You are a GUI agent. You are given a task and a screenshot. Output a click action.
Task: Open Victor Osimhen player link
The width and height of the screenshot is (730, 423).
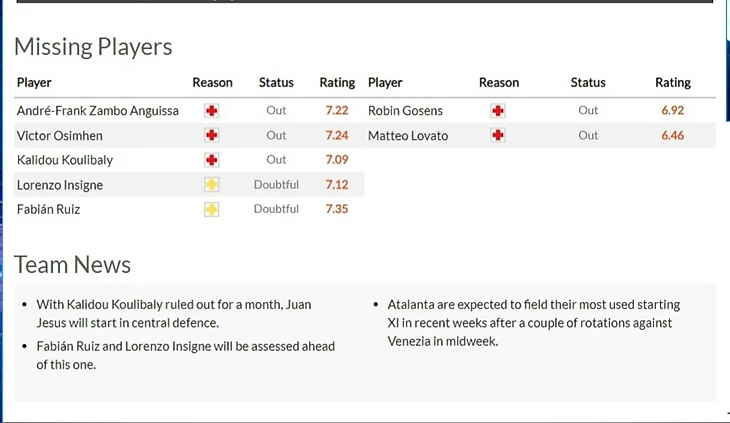pyautogui.click(x=60, y=135)
